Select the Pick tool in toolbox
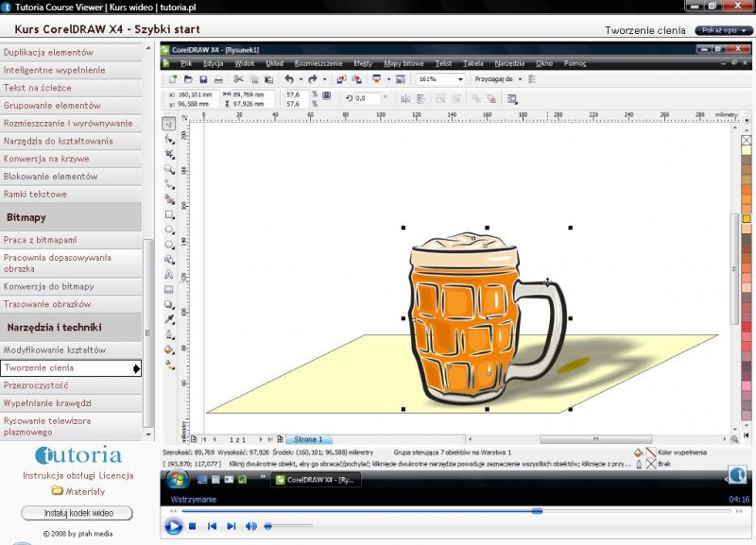Screen dimensions: 756x545 (169, 123)
